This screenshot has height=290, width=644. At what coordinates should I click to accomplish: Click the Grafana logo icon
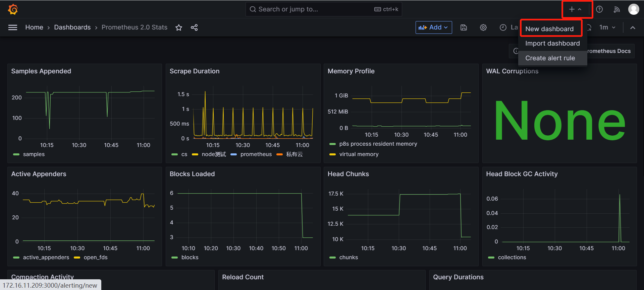point(13,9)
